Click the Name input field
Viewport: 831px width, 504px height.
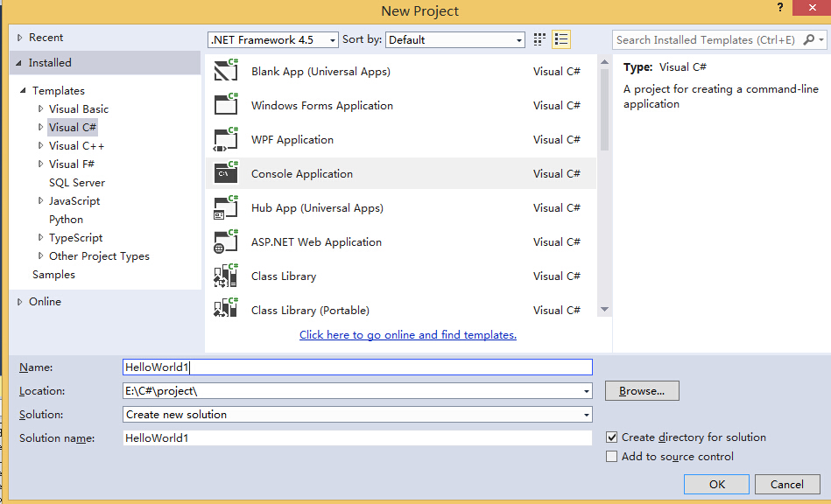tap(357, 367)
